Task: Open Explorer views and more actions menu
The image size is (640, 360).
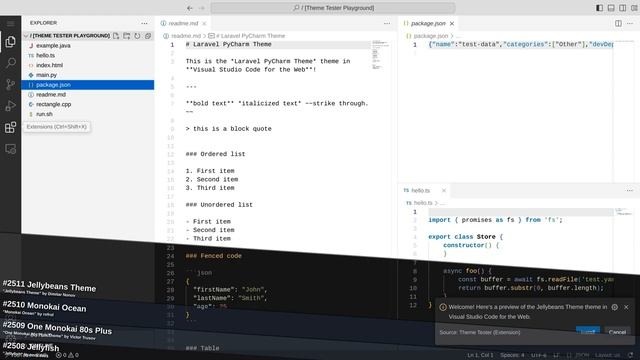Action: tap(144, 23)
